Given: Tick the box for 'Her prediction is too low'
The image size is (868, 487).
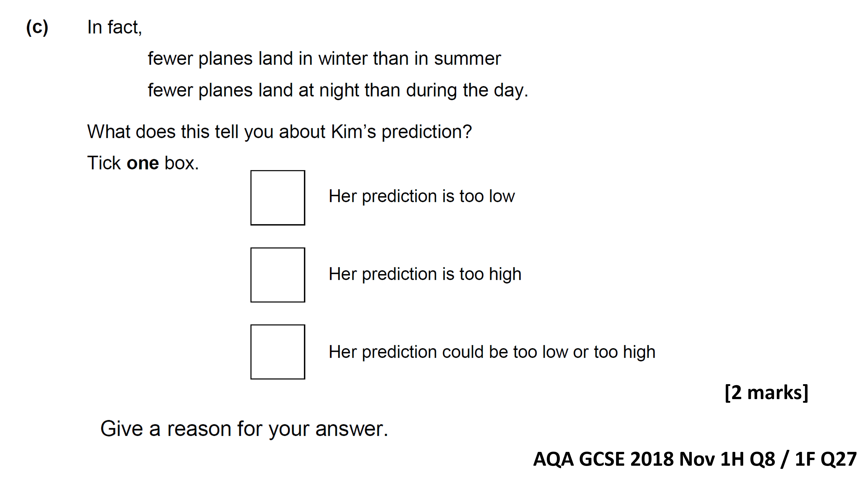Looking at the screenshot, I should point(278,198).
